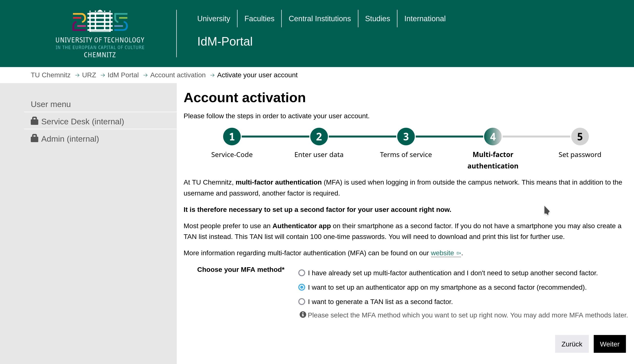Click the info icon before MFA hint
Screen dimensions: 634x364
pyautogui.click(x=303, y=315)
